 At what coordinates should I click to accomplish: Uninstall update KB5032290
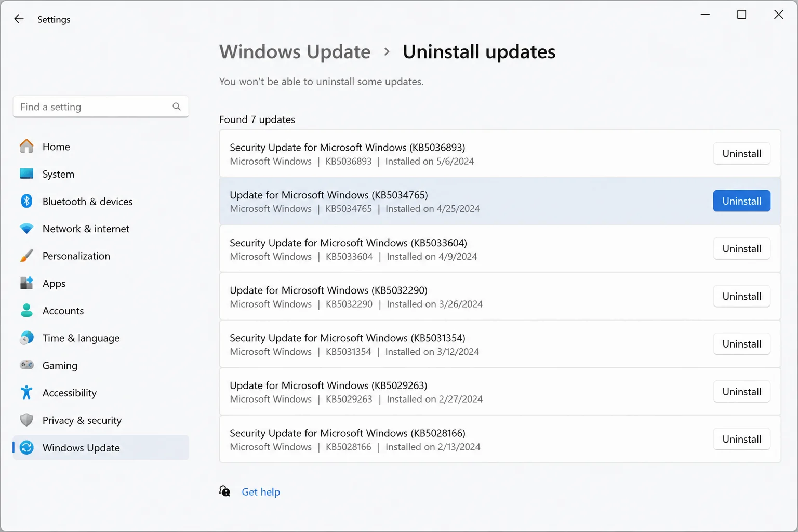coord(741,296)
